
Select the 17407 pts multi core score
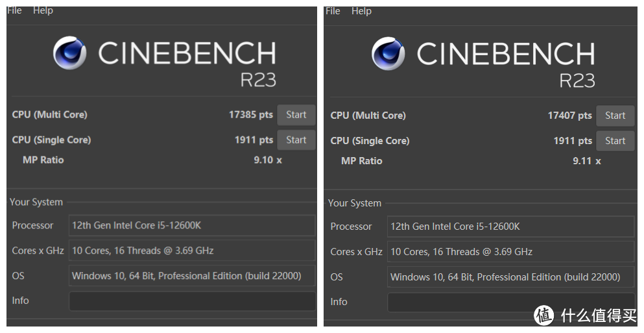pyautogui.click(x=569, y=116)
